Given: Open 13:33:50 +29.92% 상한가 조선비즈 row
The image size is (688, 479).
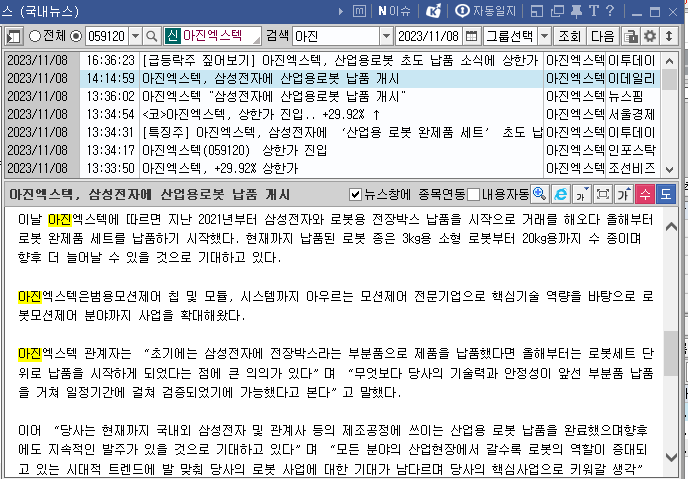Looking at the screenshot, I should click(332, 168).
